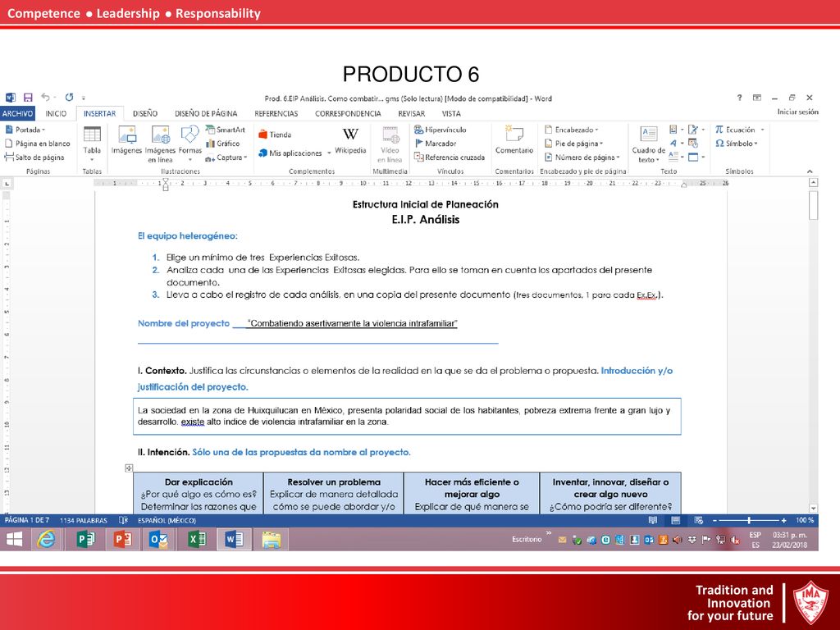840x630 pixels.
Task: Click the ESPAÑOL (MÉXICO) language indicator
Action: (x=167, y=520)
